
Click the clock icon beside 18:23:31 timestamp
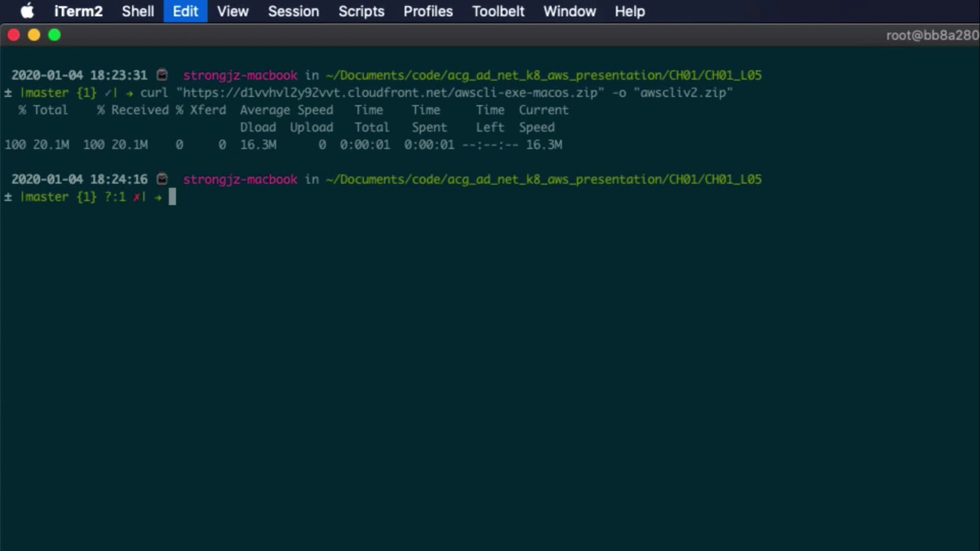pyautogui.click(x=162, y=75)
